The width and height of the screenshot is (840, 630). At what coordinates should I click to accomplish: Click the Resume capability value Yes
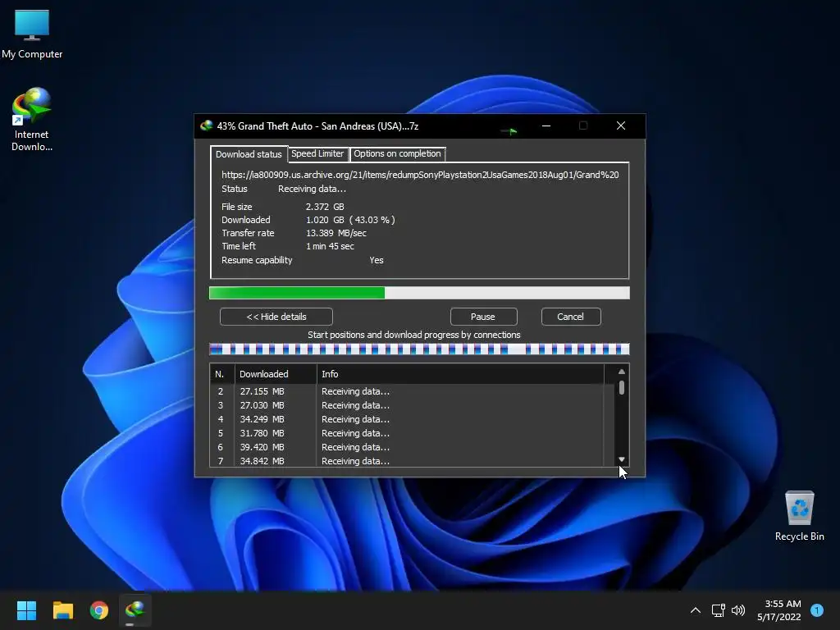[x=376, y=260]
